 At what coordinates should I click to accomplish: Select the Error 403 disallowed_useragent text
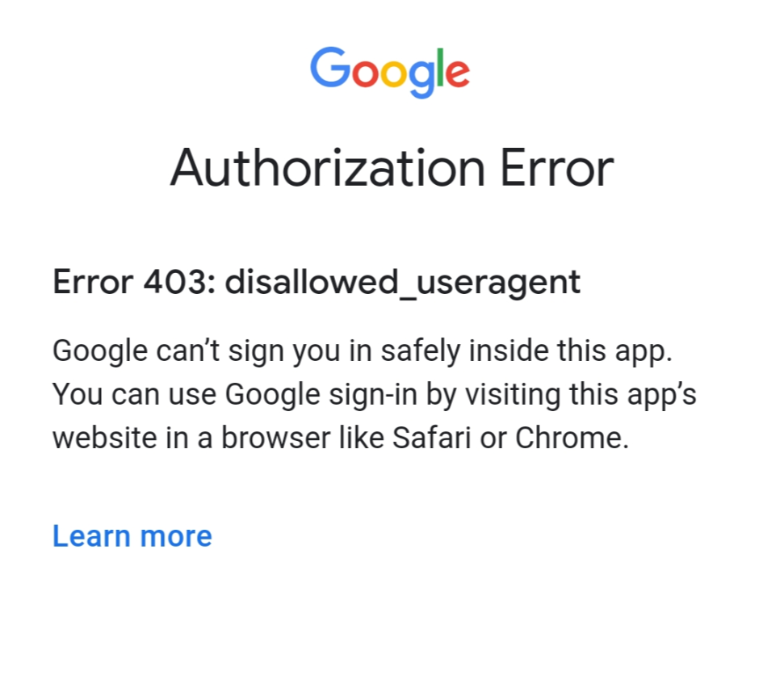click(x=317, y=283)
